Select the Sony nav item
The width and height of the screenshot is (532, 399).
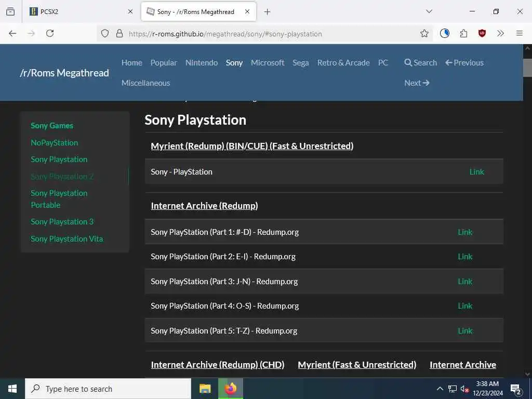[234, 63]
